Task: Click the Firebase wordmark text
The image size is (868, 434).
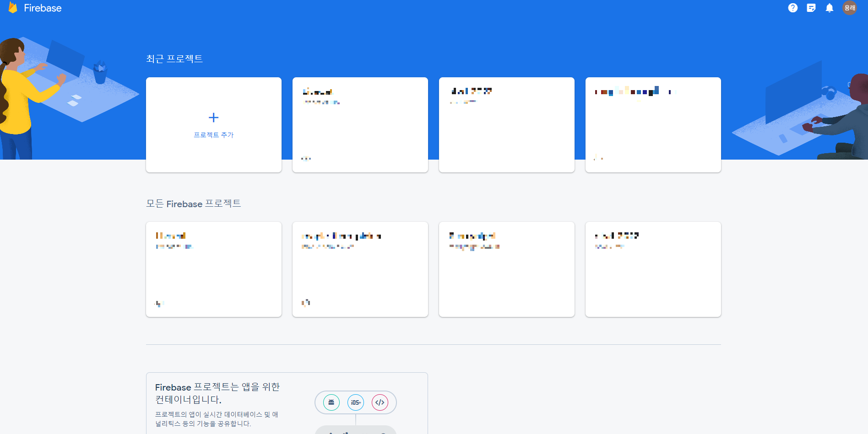Action: pyautogui.click(x=43, y=8)
